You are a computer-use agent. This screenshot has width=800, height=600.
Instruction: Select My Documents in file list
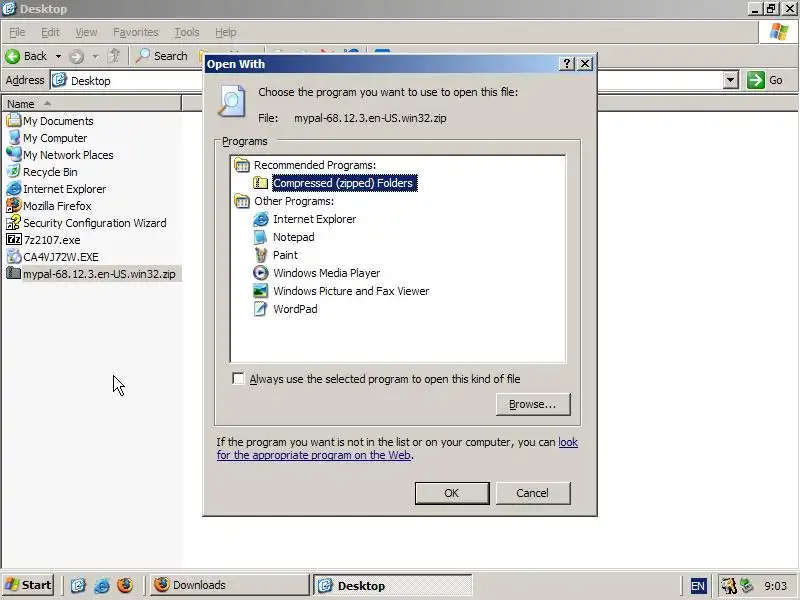click(49, 121)
